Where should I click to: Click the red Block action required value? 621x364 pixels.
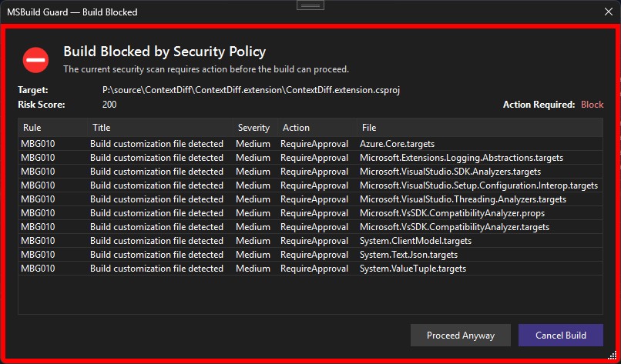[592, 105]
